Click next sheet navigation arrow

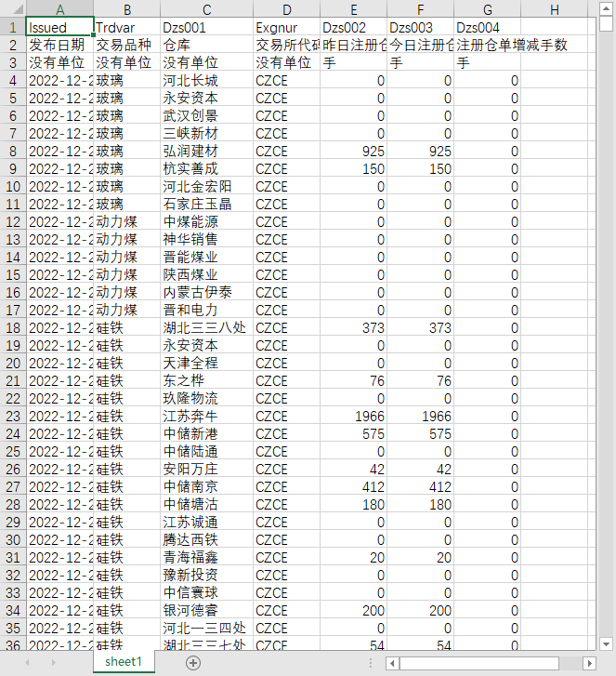[53, 663]
